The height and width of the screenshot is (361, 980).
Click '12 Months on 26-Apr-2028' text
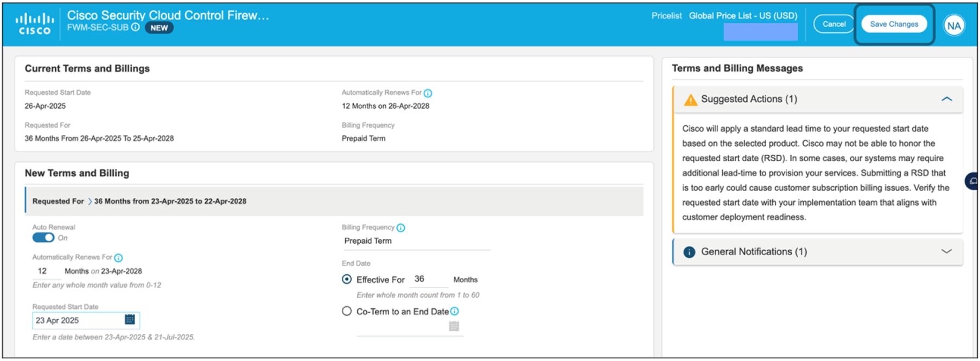[x=385, y=106]
